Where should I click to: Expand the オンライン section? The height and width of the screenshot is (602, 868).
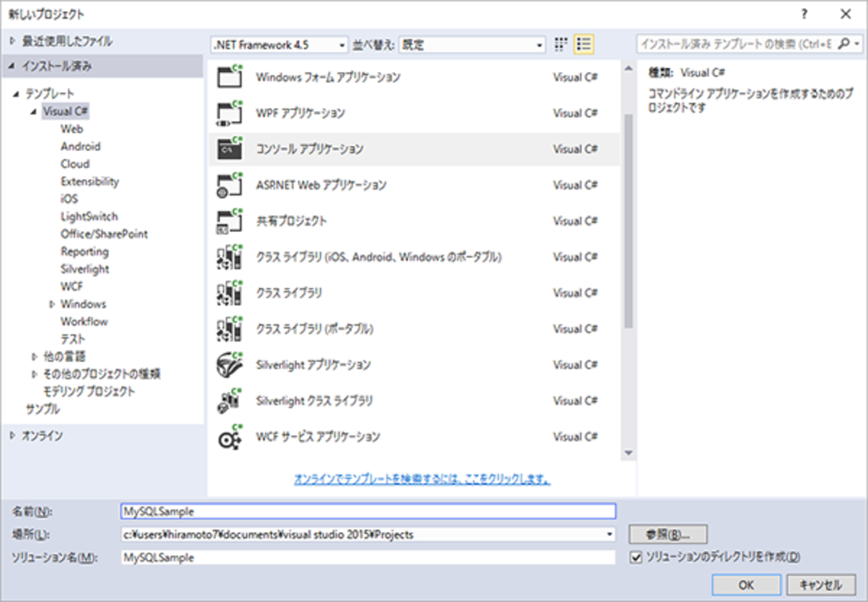tap(12, 436)
